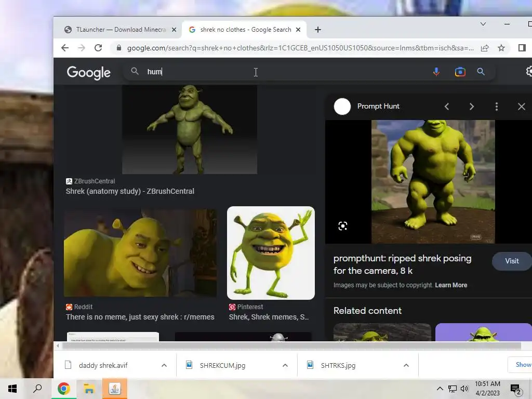Open the three-dot preview options menu
The width and height of the screenshot is (532, 399).
click(x=496, y=107)
